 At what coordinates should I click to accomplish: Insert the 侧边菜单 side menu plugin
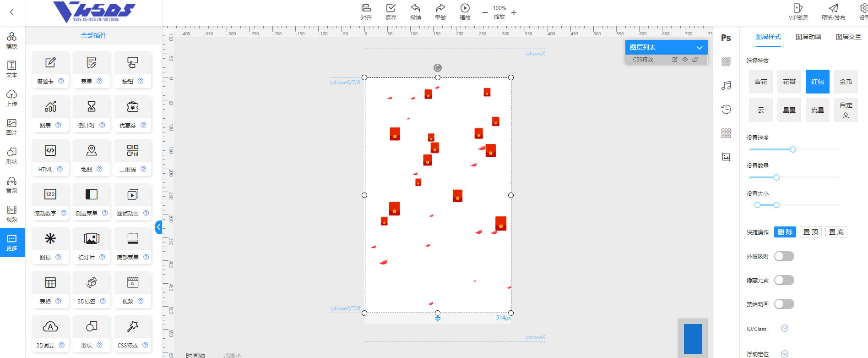click(92, 202)
